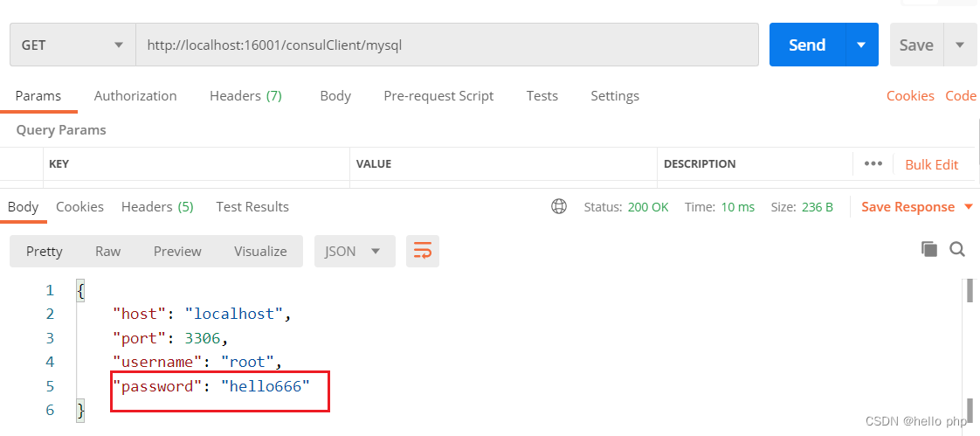Open the Save options arrow
The image size is (980, 436).
[960, 45]
